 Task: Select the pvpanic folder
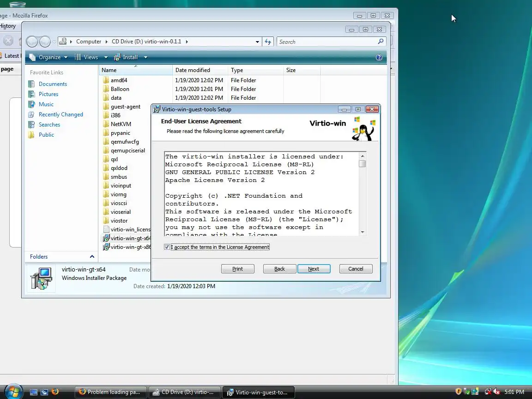click(x=120, y=133)
